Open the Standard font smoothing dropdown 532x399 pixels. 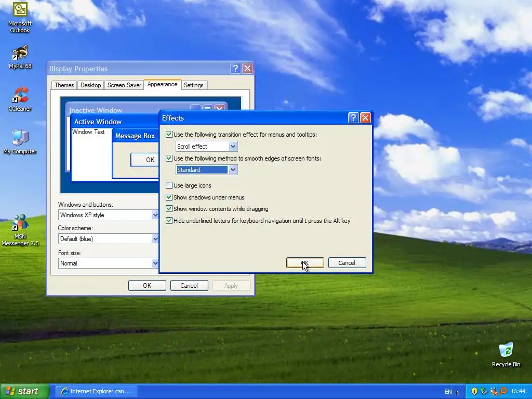tap(207, 170)
